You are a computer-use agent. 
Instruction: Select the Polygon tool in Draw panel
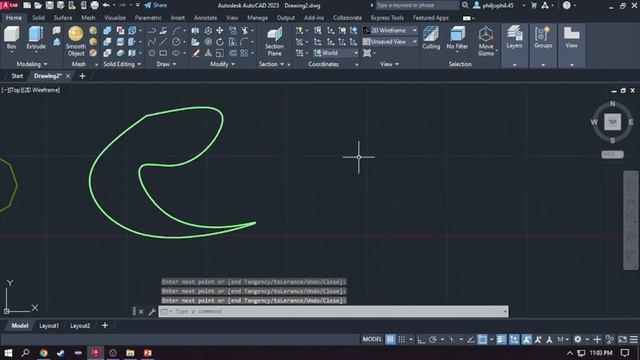151,53
